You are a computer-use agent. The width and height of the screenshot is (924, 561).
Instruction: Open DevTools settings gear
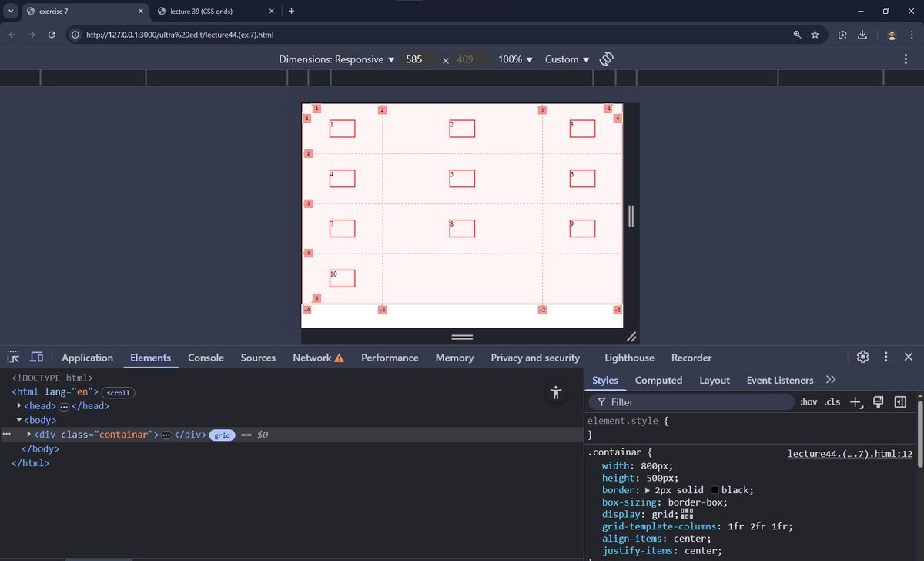point(863,357)
